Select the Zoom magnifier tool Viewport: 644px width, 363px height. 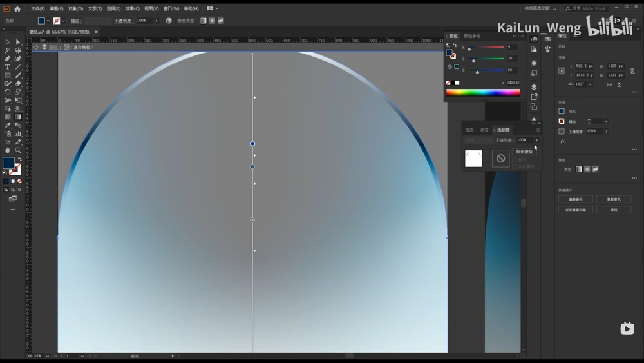[x=18, y=150]
